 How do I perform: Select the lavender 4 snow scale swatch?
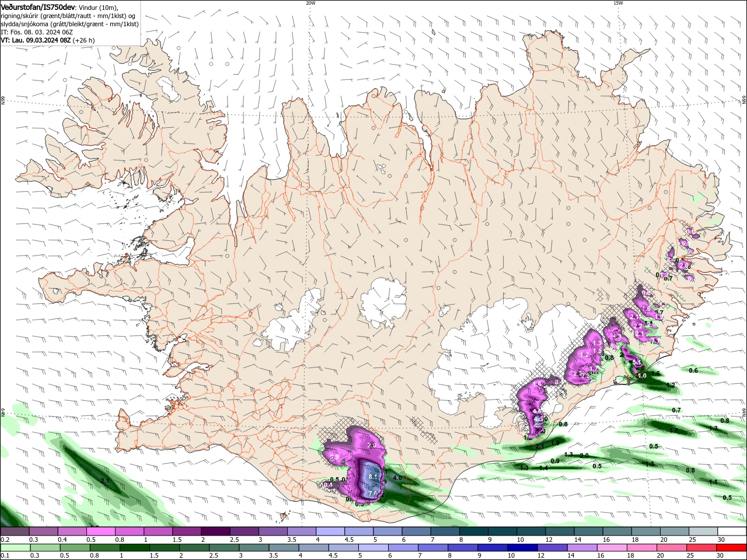pos(330,531)
